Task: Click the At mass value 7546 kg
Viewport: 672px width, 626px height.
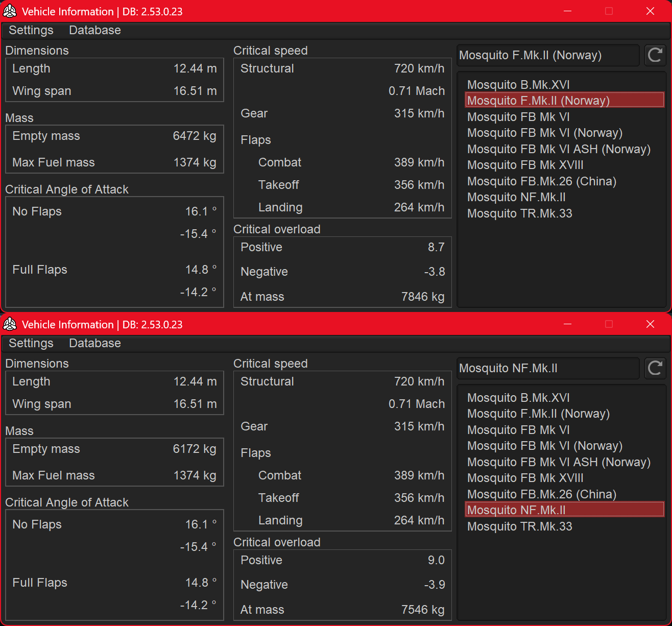Action: pyautogui.click(x=423, y=610)
